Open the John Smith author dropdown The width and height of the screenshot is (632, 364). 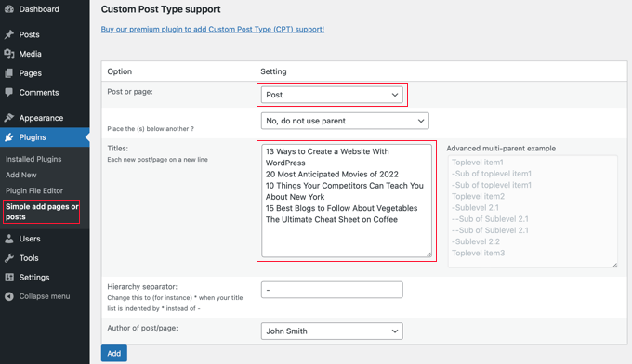(x=332, y=331)
